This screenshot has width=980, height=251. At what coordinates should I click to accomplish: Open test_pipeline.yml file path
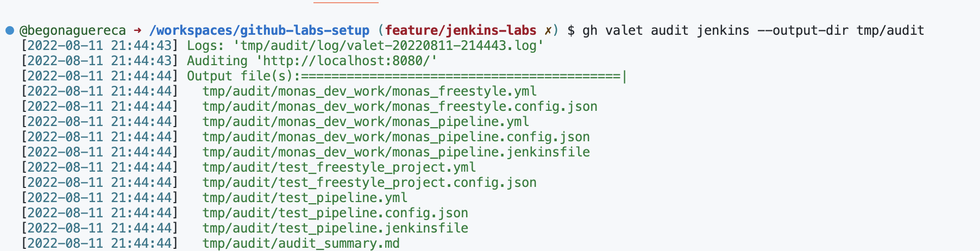tap(305, 198)
